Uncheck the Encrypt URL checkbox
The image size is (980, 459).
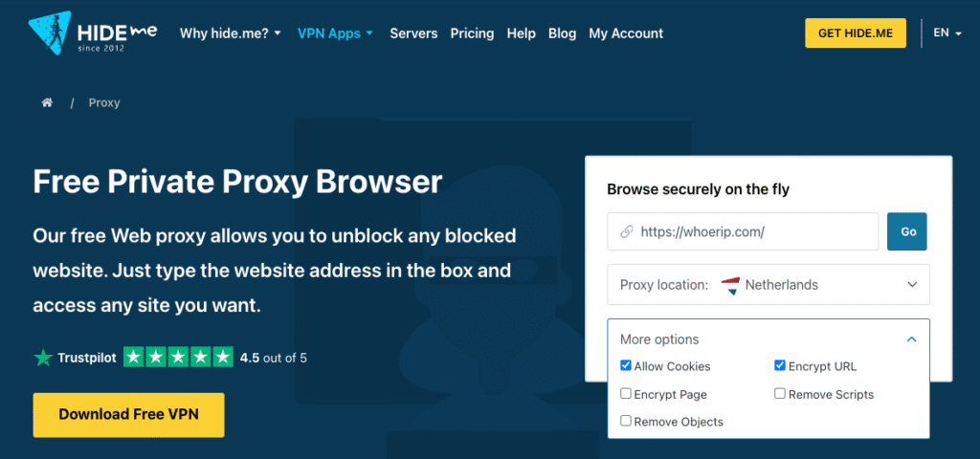779,365
